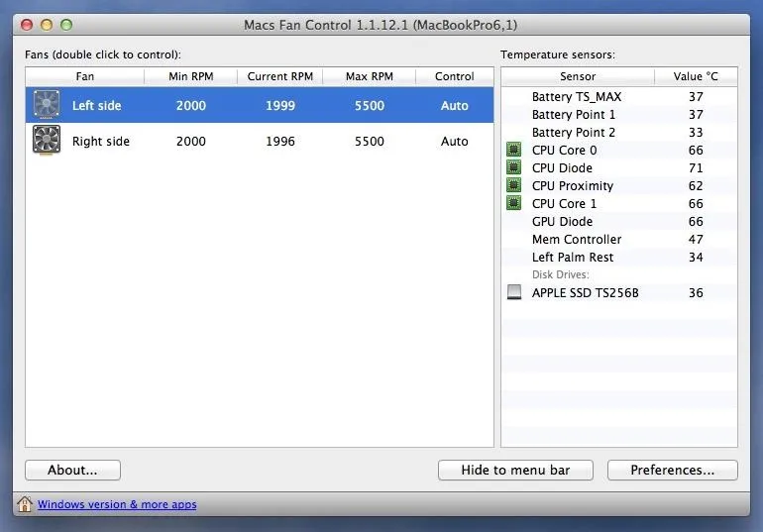This screenshot has width=763, height=532.
Task: Open the About dialog
Action: (x=72, y=470)
